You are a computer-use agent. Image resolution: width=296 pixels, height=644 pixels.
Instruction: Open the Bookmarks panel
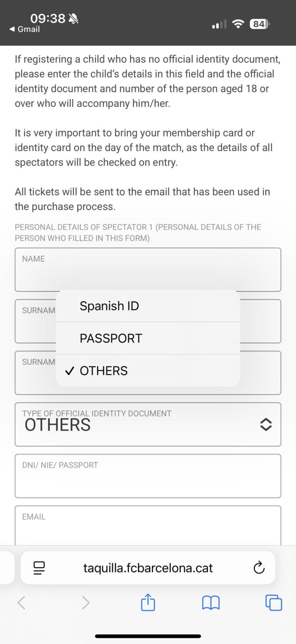click(x=210, y=602)
